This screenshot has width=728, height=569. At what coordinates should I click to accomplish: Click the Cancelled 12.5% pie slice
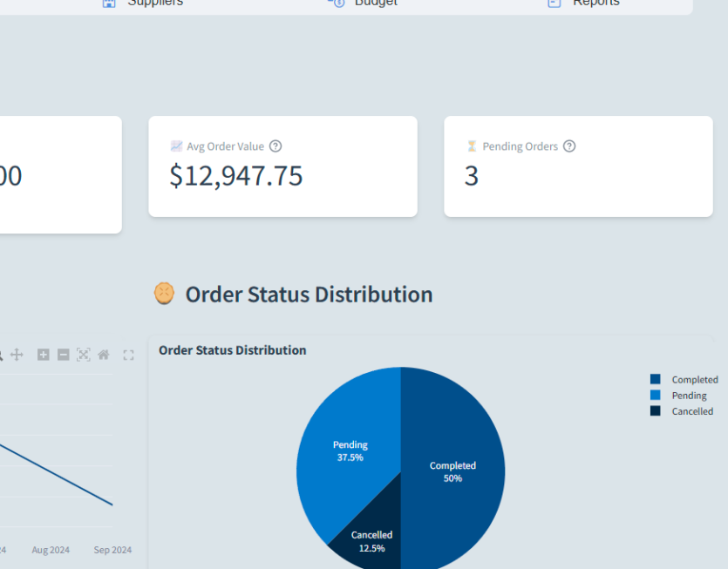372,540
